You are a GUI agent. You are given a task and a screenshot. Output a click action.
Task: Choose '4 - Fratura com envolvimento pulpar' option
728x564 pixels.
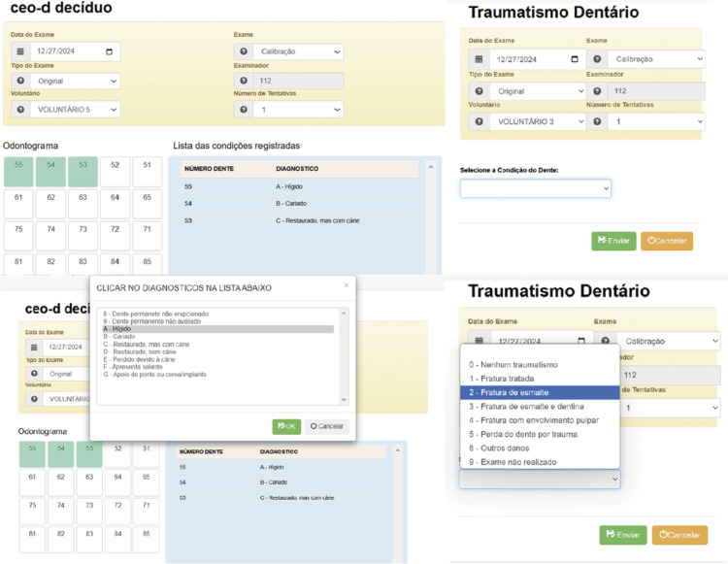pyautogui.click(x=539, y=420)
